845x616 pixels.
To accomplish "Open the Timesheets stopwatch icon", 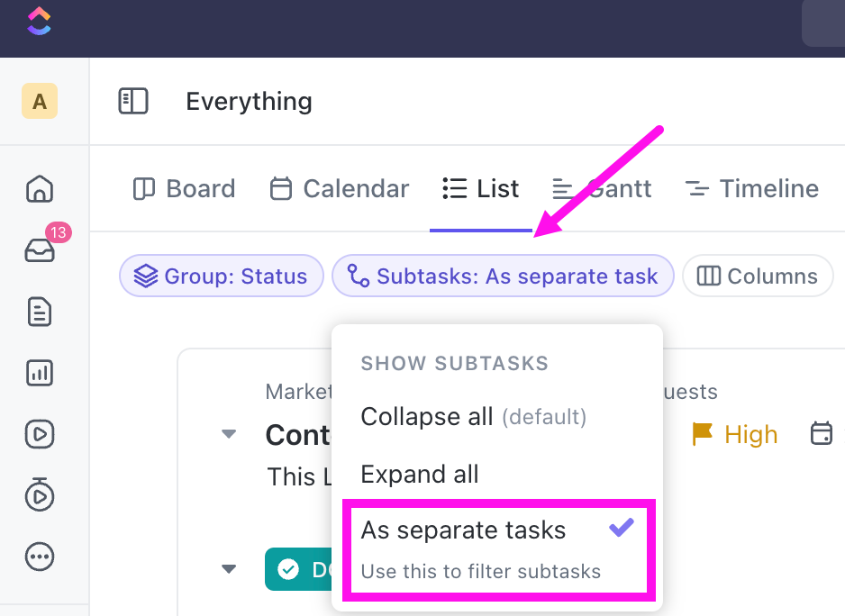I will pyautogui.click(x=40, y=495).
